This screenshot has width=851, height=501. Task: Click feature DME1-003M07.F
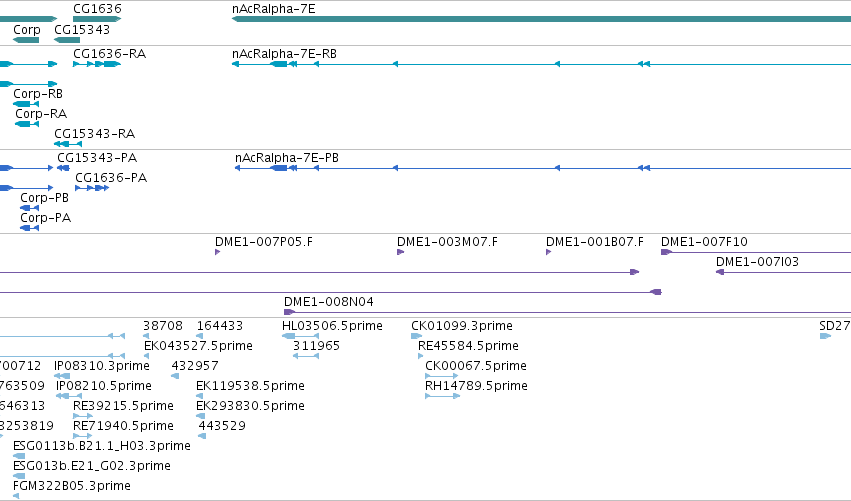click(x=447, y=242)
